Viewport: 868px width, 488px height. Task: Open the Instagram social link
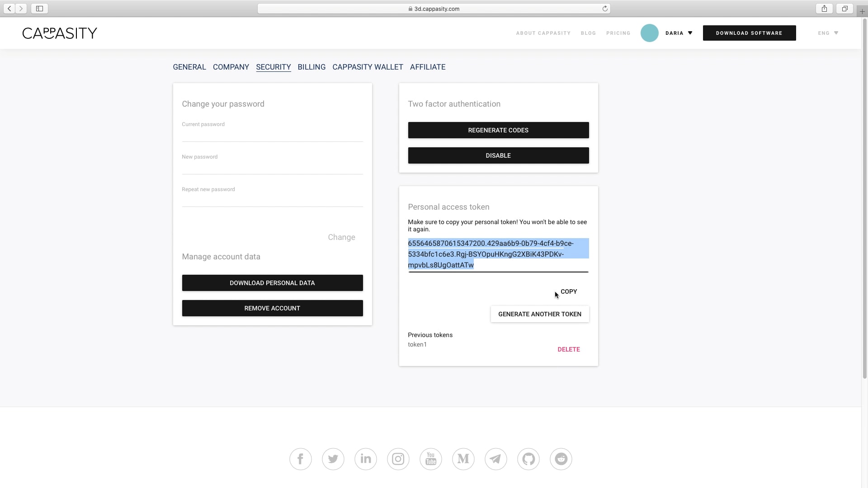point(398,459)
